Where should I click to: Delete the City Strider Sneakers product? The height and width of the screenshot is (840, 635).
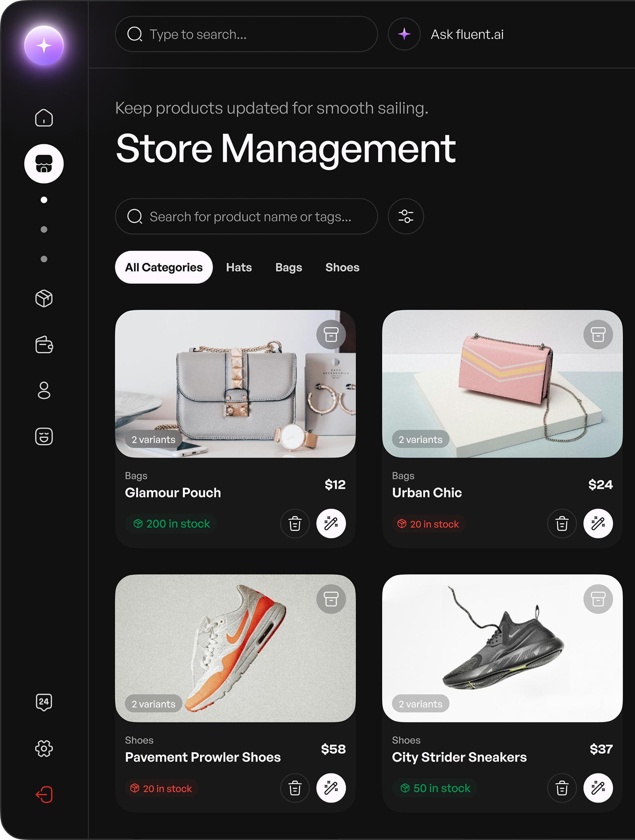pyautogui.click(x=562, y=788)
